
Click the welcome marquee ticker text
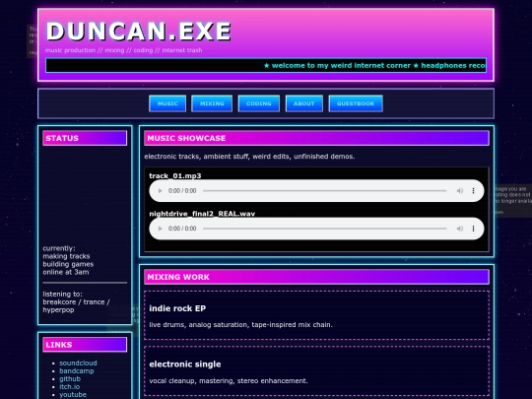coord(375,65)
